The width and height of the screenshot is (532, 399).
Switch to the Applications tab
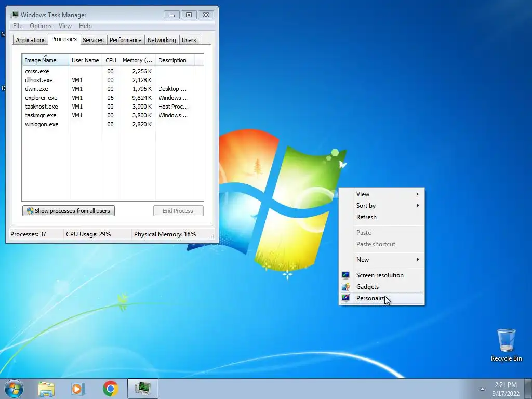[31, 40]
